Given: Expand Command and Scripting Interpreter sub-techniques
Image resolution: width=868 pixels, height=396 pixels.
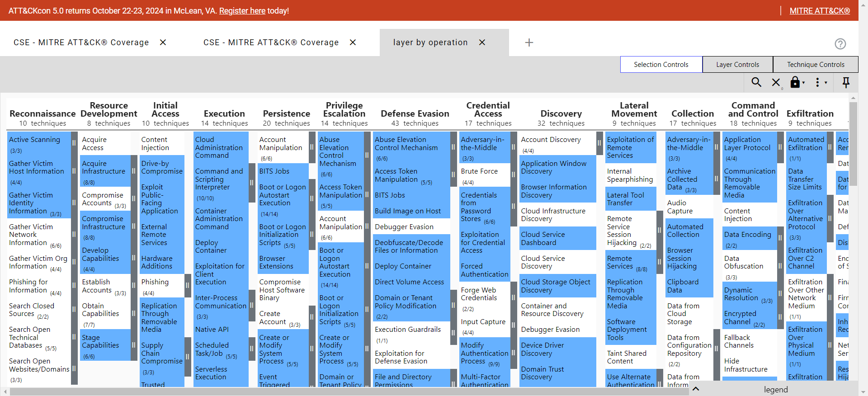Looking at the screenshot, I should coord(252,183).
